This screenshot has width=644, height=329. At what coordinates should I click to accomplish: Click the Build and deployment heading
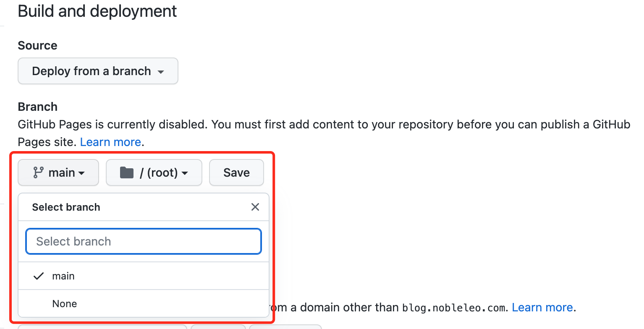point(97,11)
